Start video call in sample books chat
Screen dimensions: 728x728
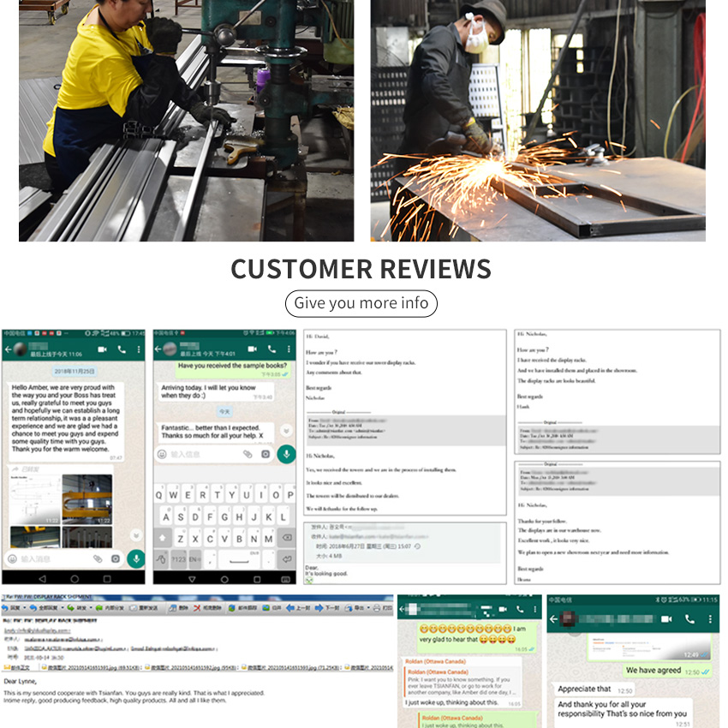[x=252, y=349]
